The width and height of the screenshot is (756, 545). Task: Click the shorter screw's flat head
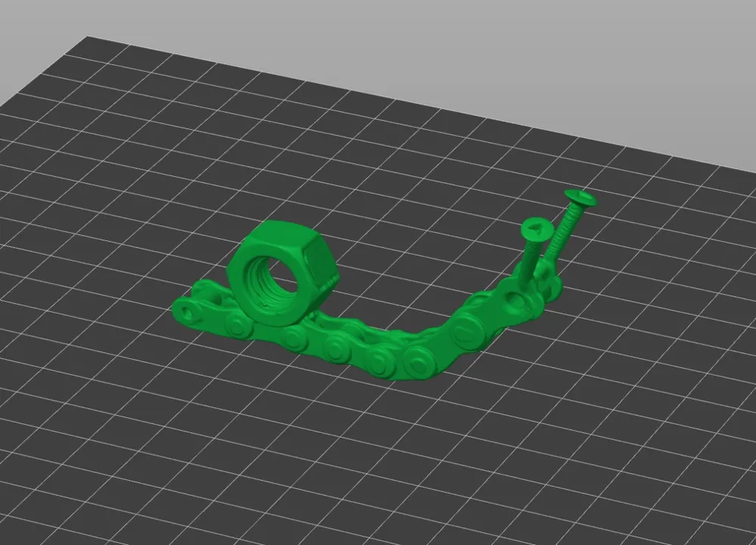click(x=536, y=228)
